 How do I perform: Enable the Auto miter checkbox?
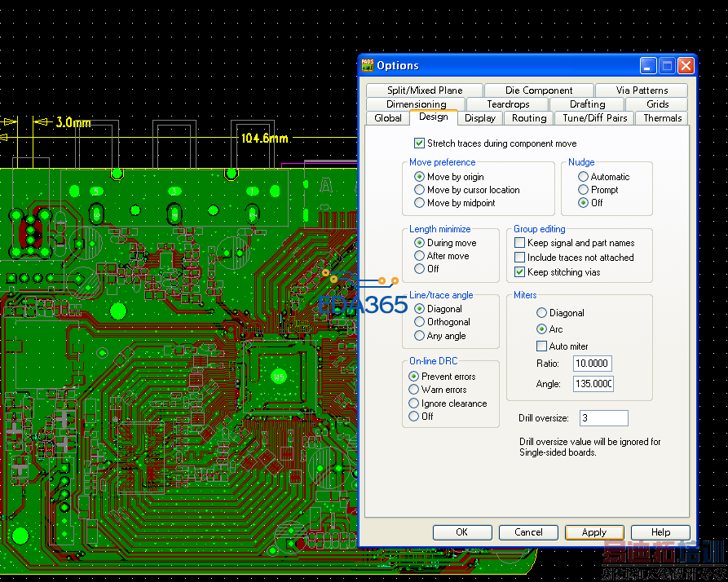click(x=541, y=346)
